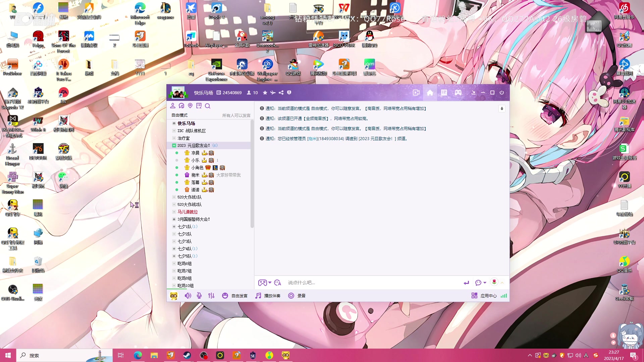Open the video live icon in YY title bar
The width and height of the screenshot is (644, 362).
[416, 93]
